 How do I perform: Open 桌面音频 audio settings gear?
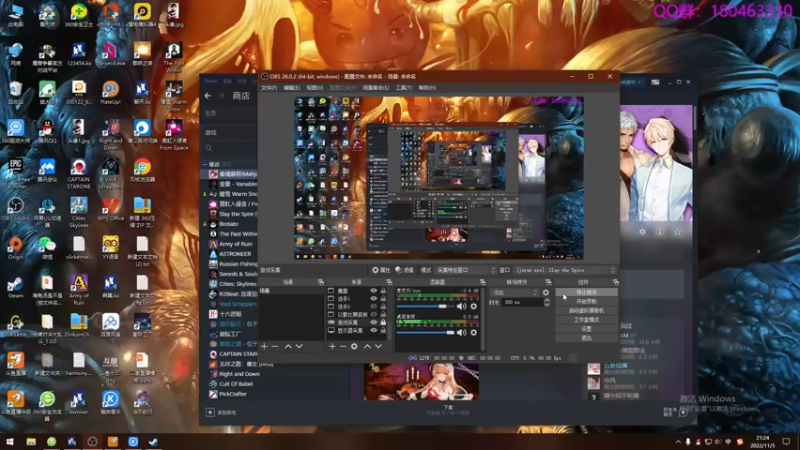(473, 332)
